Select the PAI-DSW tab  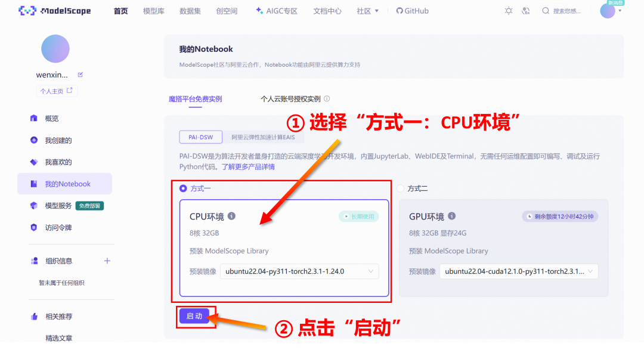[201, 137]
